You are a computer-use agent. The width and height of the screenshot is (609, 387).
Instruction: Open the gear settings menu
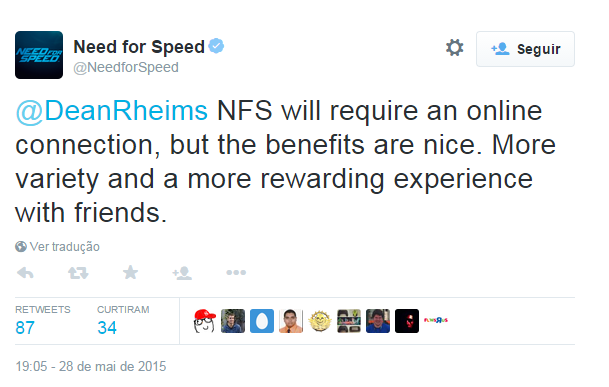click(x=454, y=48)
